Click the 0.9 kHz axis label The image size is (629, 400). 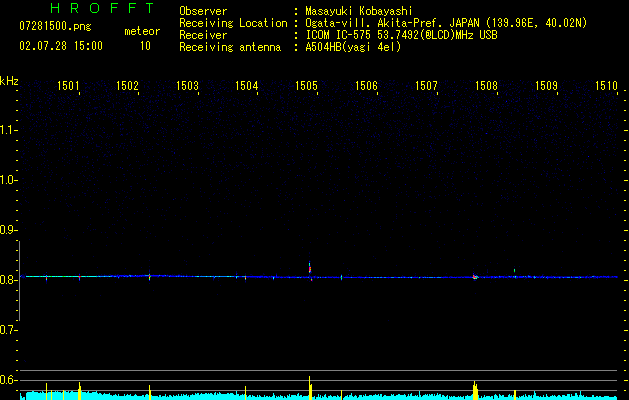coord(8,230)
